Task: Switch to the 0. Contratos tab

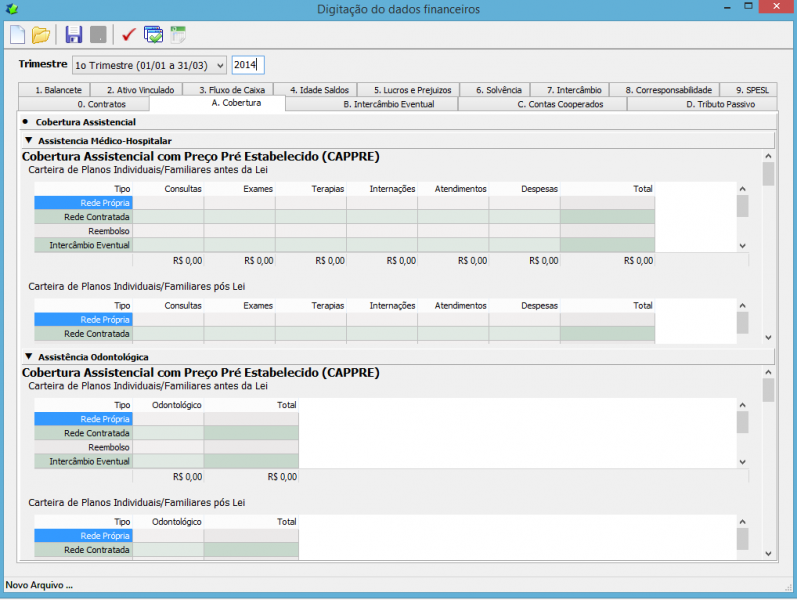Action: click(84, 104)
